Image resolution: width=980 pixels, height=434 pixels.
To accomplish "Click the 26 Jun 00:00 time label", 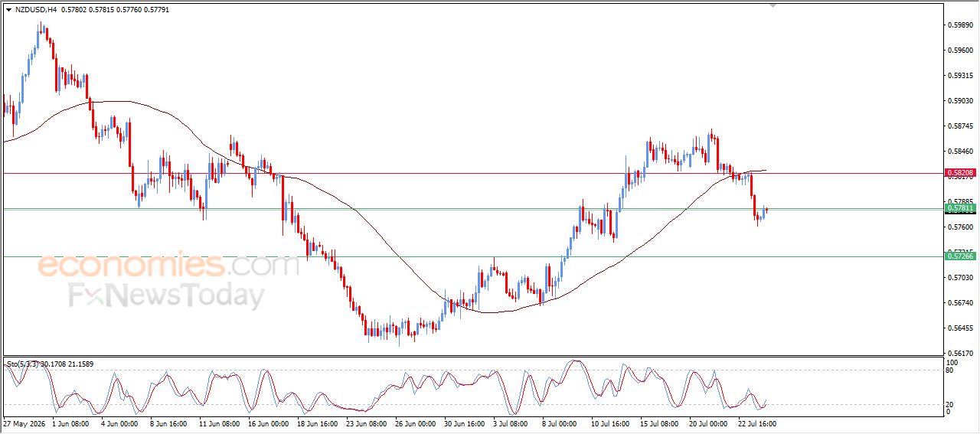I will coord(414,423).
